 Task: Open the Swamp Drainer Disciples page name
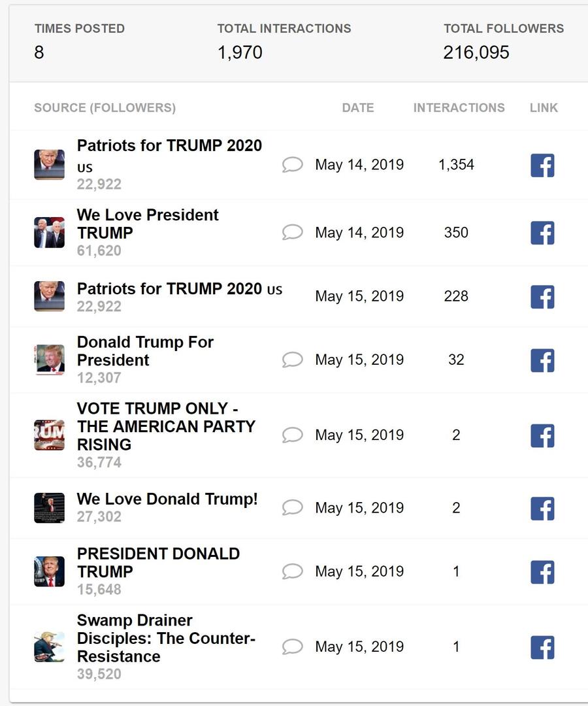point(166,638)
